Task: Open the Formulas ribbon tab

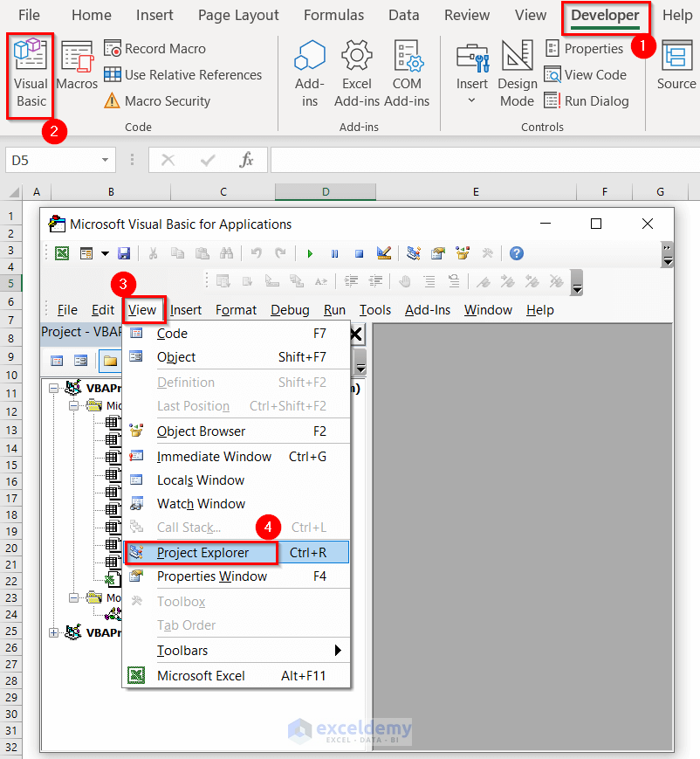Action: tap(333, 15)
